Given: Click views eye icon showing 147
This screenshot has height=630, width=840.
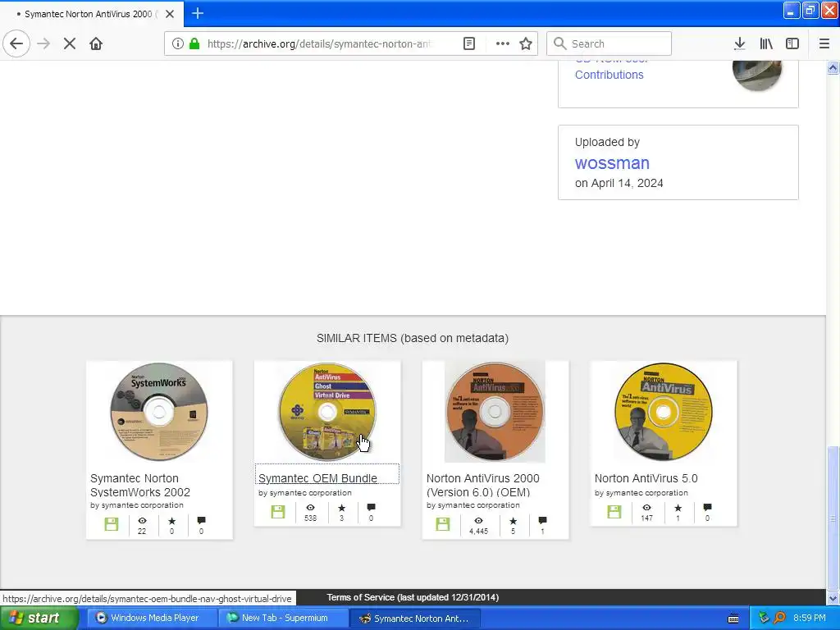Looking at the screenshot, I should [x=646, y=507].
